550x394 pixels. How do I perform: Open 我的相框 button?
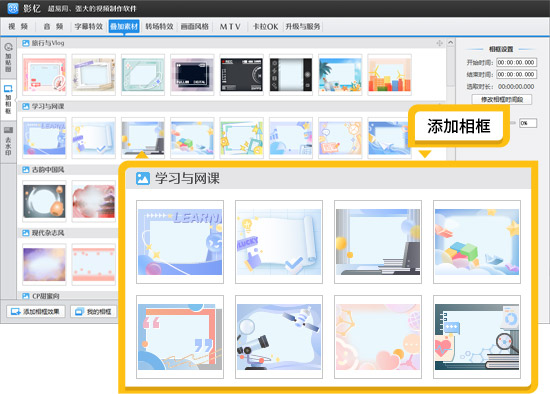coord(93,312)
